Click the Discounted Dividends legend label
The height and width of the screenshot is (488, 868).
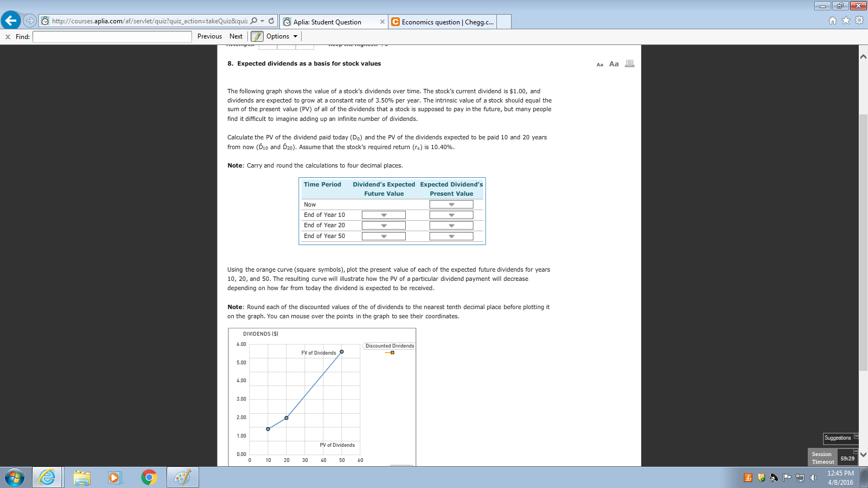click(390, 346)
